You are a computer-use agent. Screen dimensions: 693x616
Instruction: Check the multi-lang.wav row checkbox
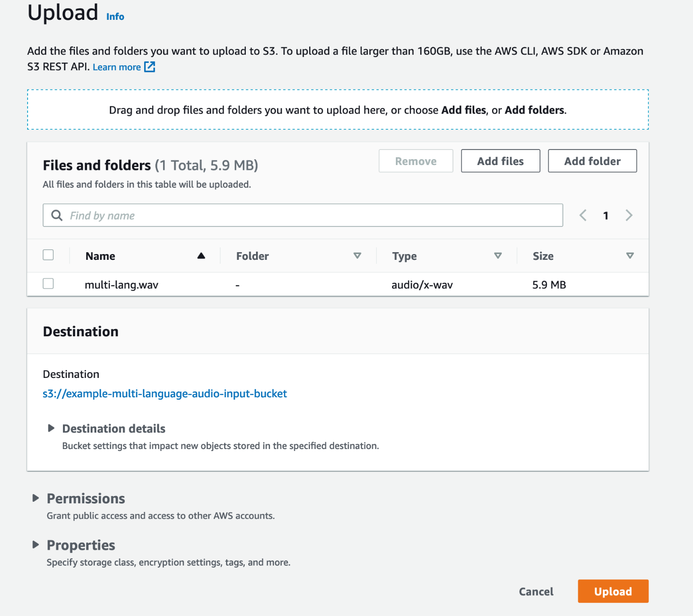click(x=48, y=284)
